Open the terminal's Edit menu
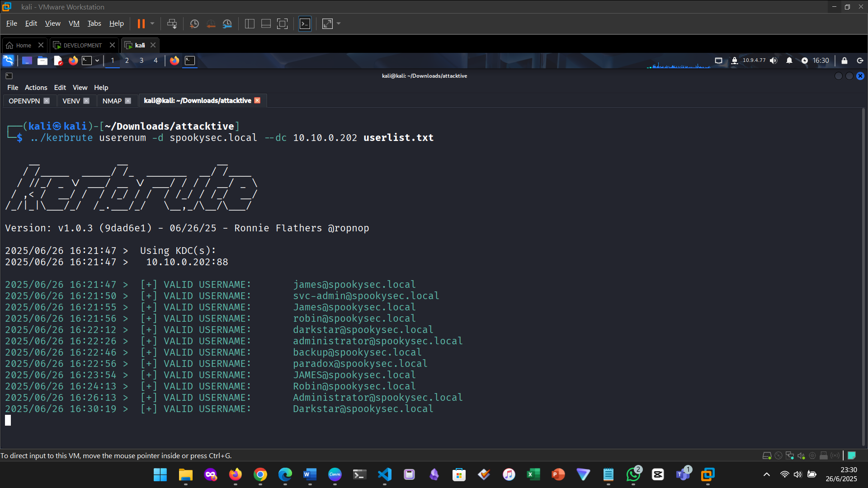 [60, 88]
